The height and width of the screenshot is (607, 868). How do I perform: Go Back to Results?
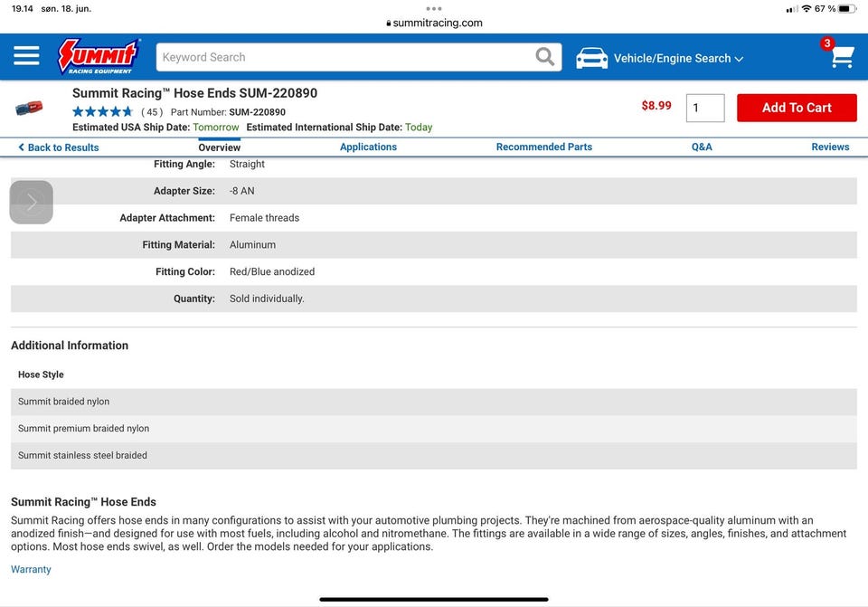point(59,147)
